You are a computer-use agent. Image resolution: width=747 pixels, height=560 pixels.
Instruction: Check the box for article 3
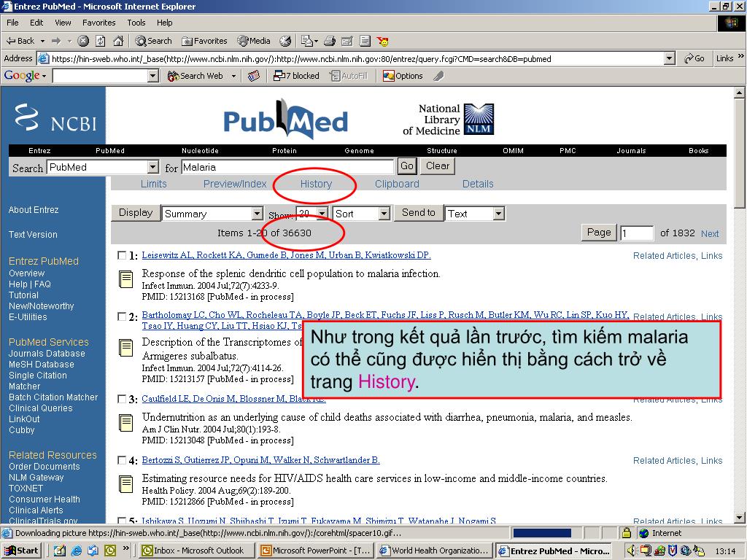pyautogui.click(x=122, y=399)
